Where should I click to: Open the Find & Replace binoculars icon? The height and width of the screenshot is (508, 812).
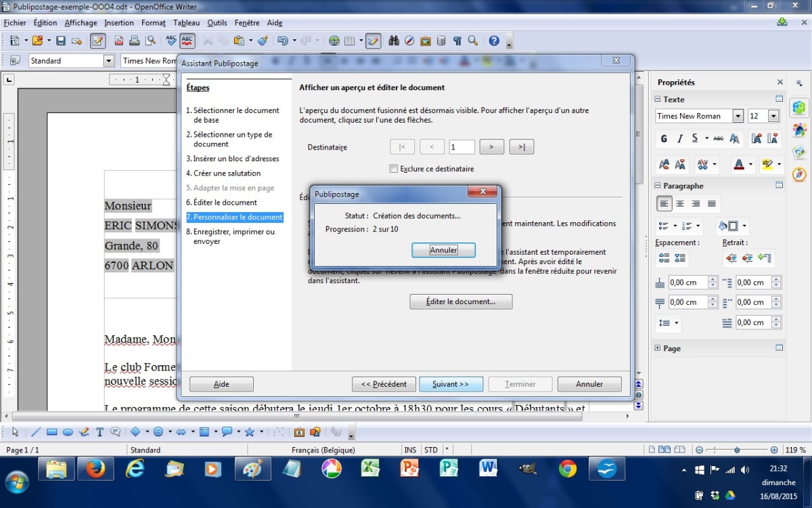pyautogui.click(x=394, y=41)
